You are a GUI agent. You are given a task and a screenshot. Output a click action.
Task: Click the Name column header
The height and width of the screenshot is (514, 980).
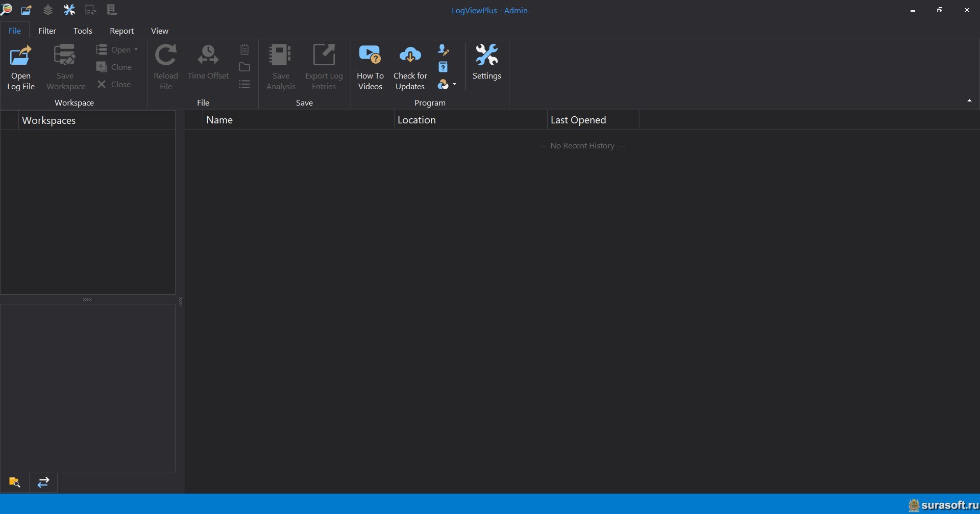(x=298, y=120)
